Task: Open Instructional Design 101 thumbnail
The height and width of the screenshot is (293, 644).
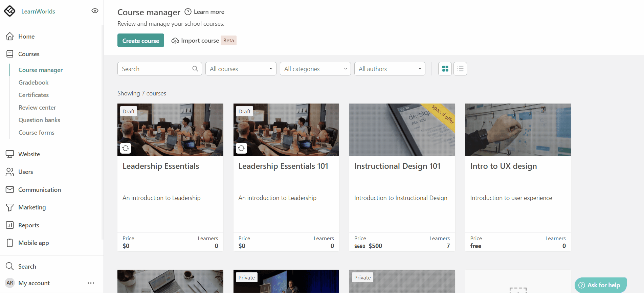Action: (402, 130)
